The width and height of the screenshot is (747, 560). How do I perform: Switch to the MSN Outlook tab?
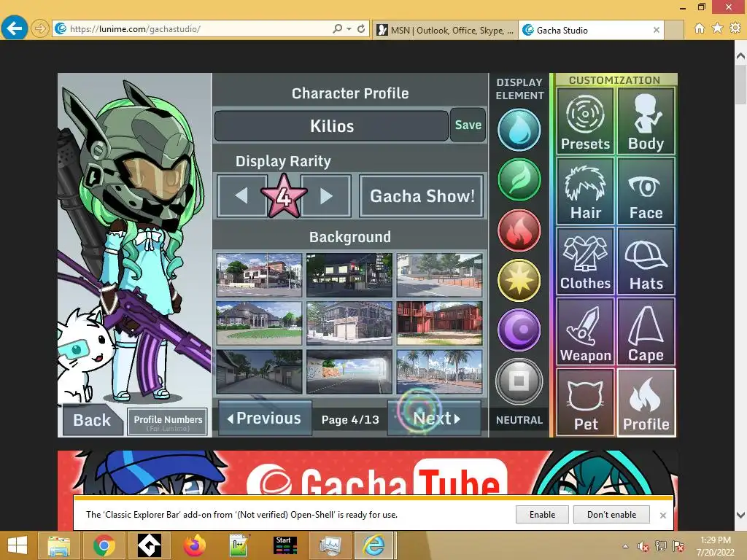pyautogui.click(x=445, y=30)
